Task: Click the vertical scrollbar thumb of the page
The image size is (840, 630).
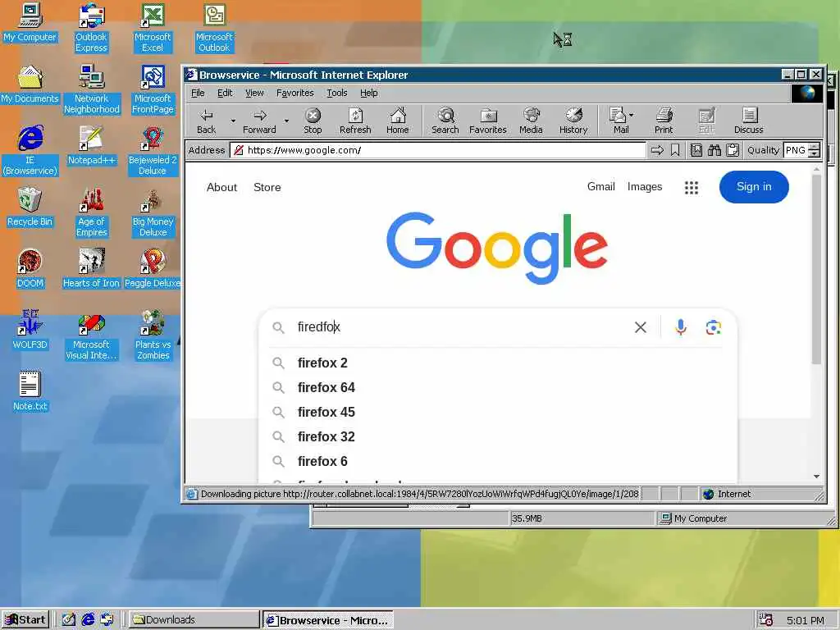Action: [x=816, y=269]
